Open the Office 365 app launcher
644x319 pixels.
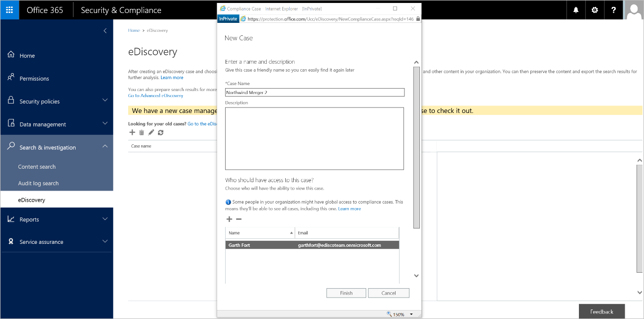coord(9,9)
